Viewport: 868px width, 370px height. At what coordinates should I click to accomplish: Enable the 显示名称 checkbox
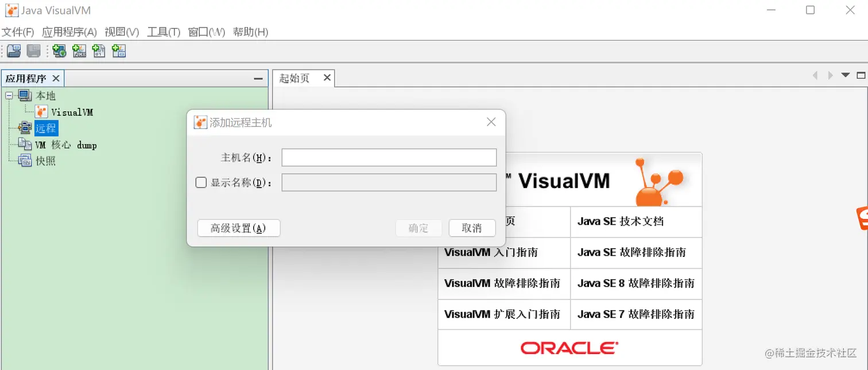201,182
